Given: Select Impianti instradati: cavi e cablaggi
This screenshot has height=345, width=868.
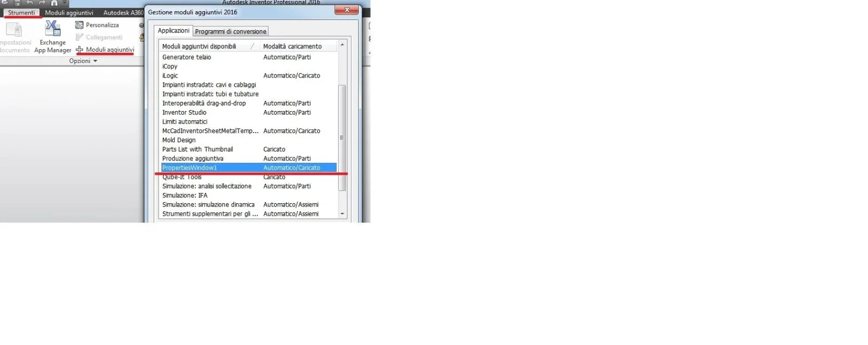Looking at the screenshot, I should pos(249,85).
